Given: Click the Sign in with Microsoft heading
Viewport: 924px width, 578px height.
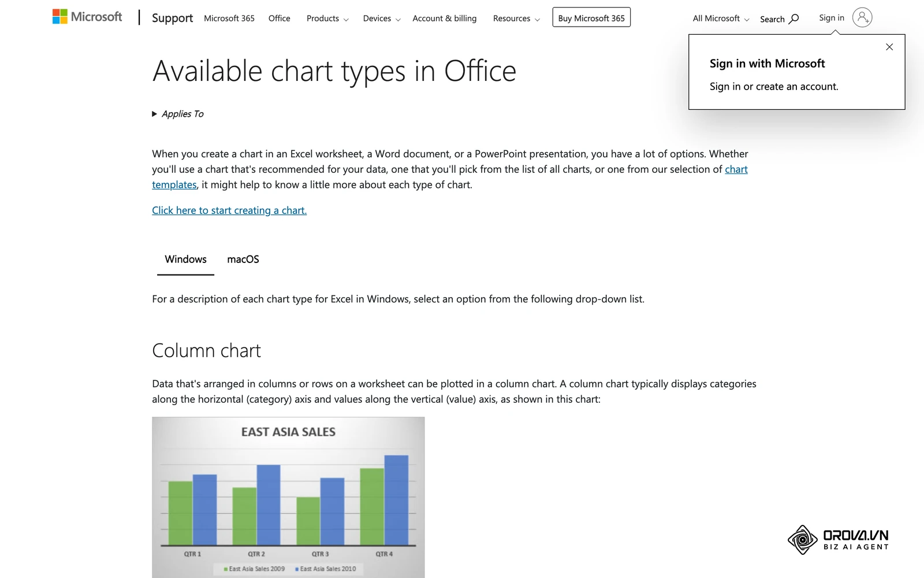Looking at the screenshot, I should [x=767, y=64].
